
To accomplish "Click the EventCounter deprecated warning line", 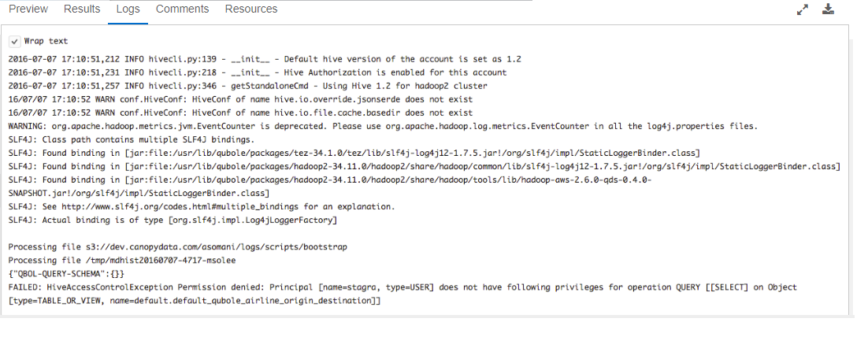I will tap(383, 126).
